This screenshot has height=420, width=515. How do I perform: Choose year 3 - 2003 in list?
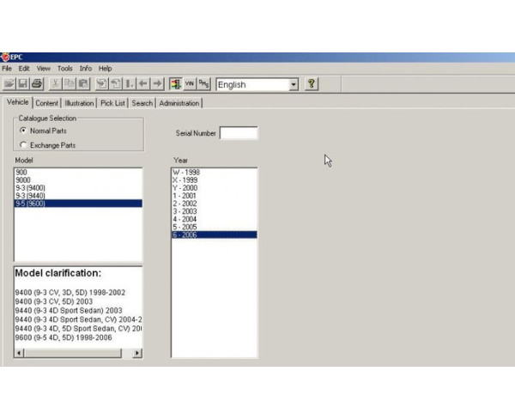click(185, 210)
